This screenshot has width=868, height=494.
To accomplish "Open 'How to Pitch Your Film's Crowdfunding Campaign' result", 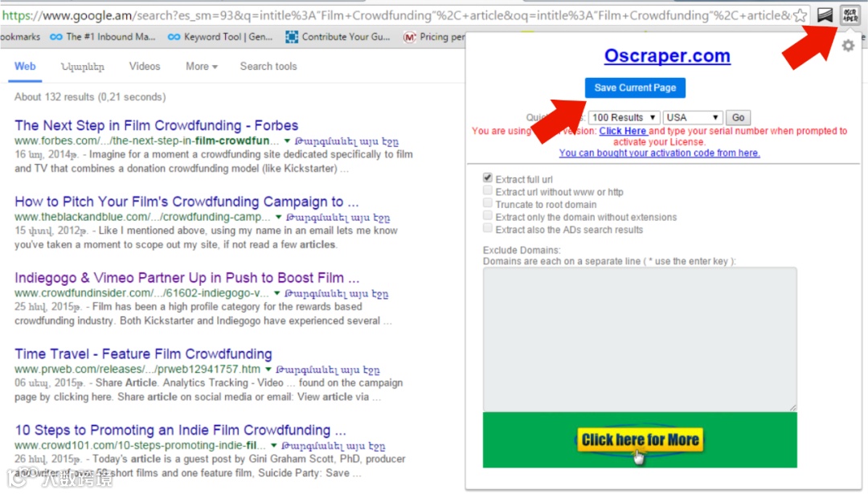I will [186, 202].
